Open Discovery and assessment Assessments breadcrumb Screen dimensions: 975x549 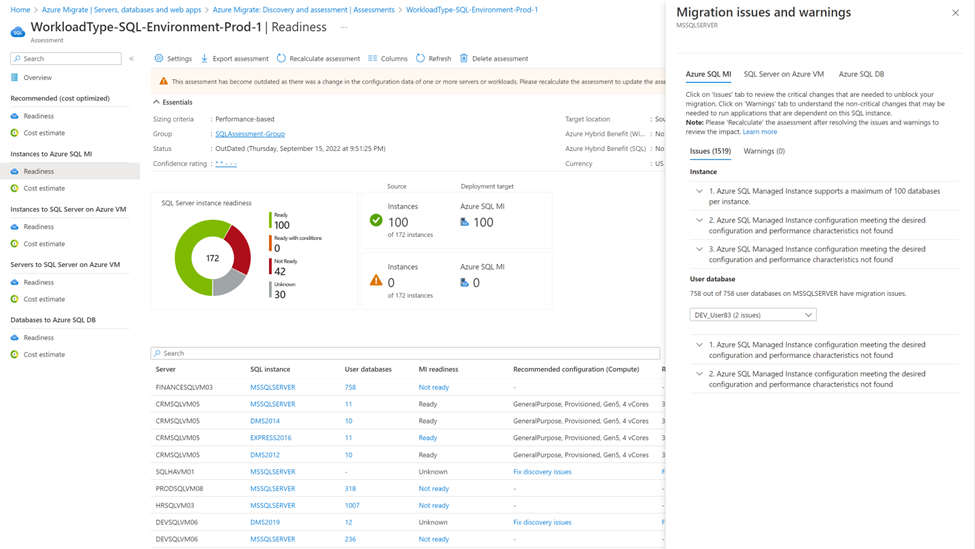pyautogui.click(x=303, y=10)
